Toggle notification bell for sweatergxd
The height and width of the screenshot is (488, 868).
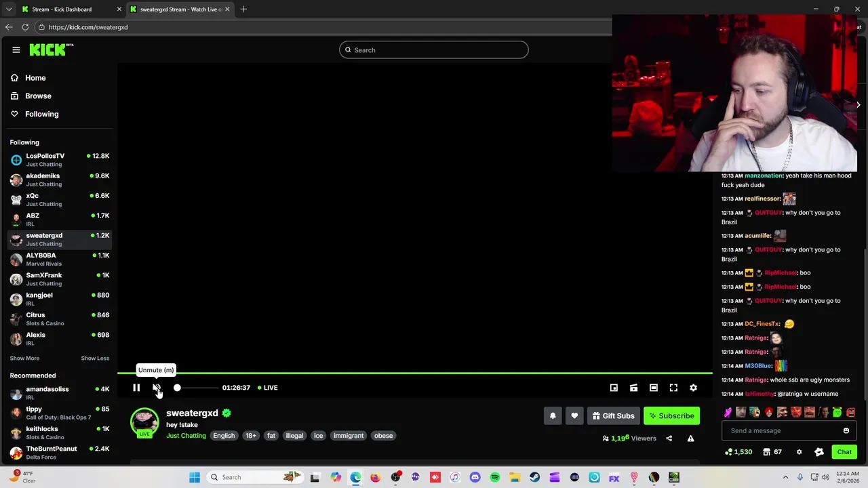click(553, 416)
